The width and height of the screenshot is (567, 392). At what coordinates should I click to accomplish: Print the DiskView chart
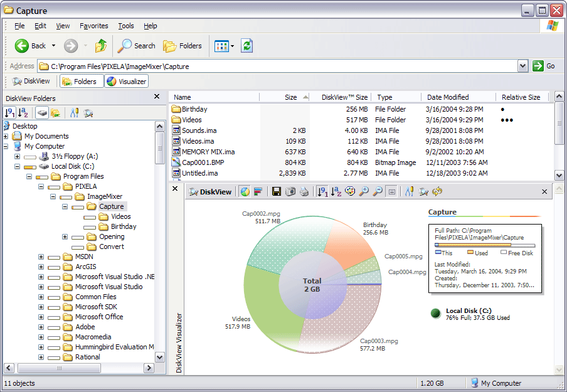304,192
